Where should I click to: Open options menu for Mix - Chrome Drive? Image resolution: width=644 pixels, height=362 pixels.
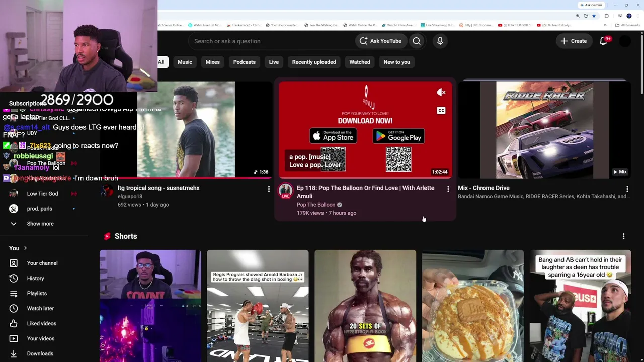click(x=627, y=189)
